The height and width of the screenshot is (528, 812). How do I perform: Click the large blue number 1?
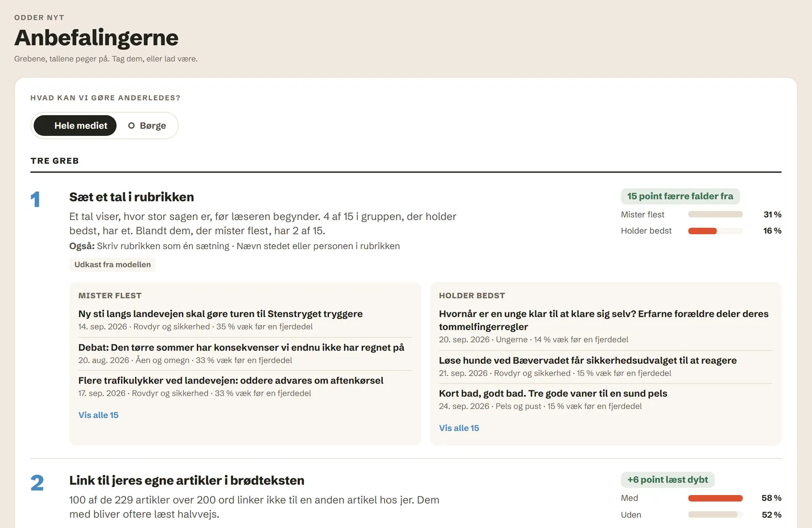[x=35, y=199]
